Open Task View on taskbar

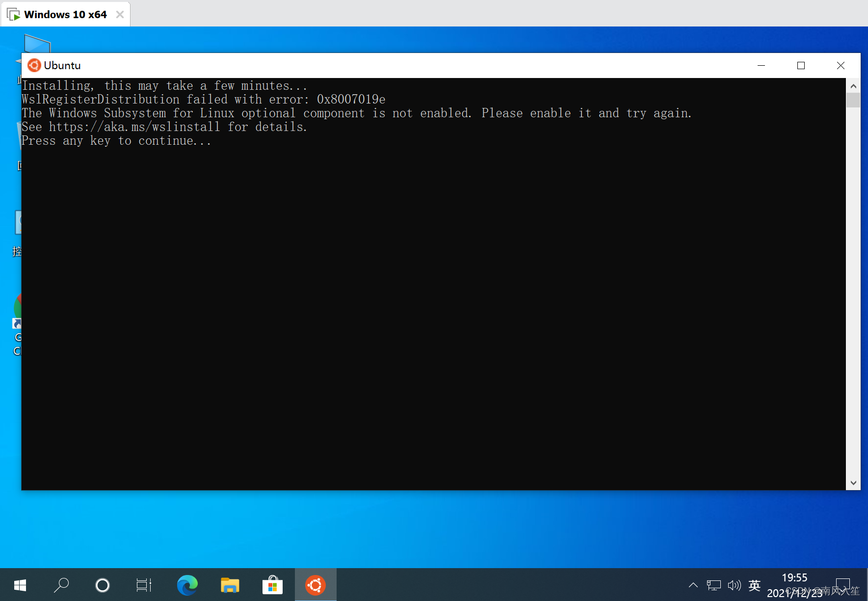pos(144,585)
